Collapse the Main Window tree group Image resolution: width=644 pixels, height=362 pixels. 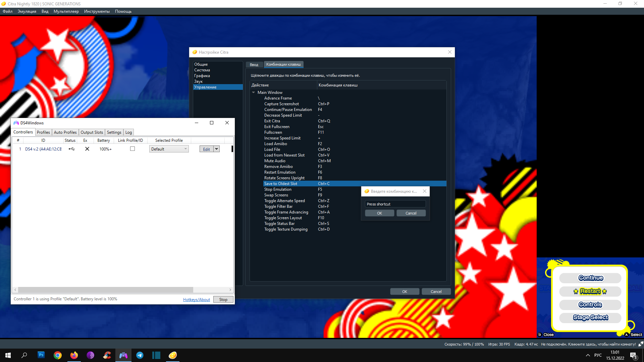point(254,93)
